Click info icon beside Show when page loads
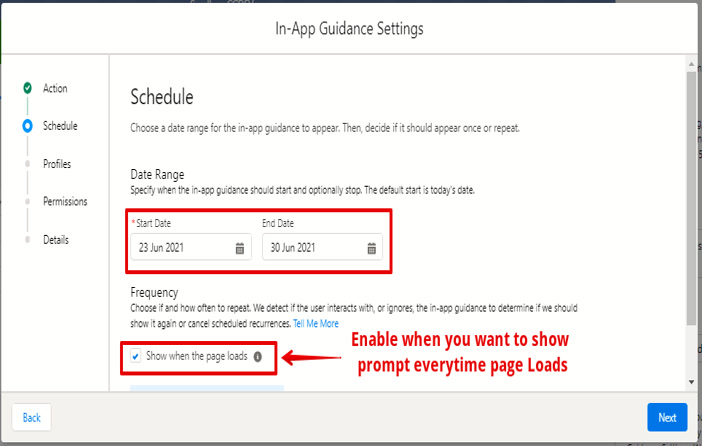 click(x=257, y=356)
